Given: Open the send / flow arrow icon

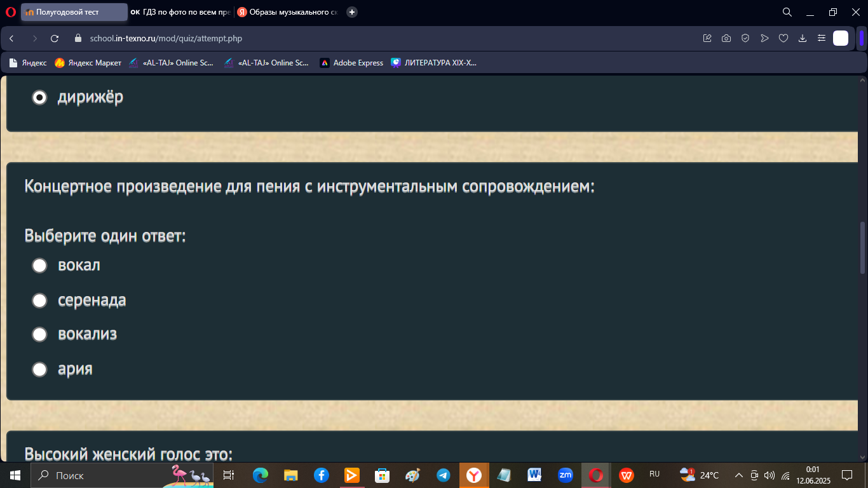Looking at the screenshot, I should 764,38.
